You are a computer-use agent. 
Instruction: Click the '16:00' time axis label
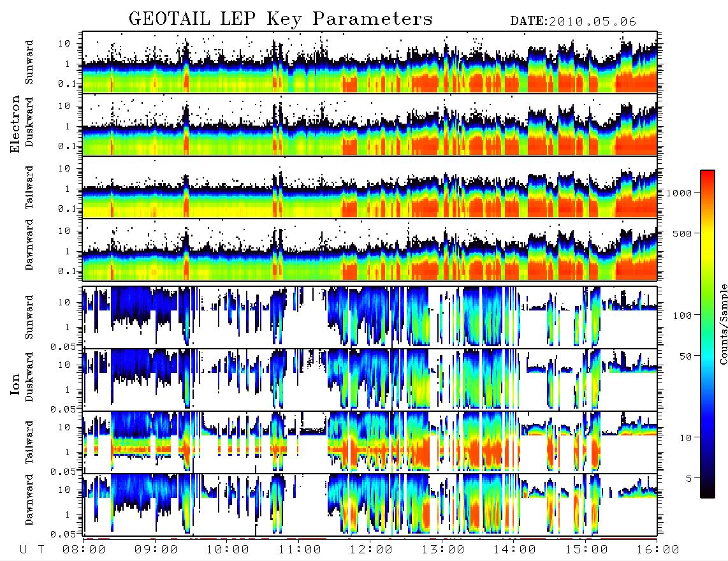coord(658,550)
